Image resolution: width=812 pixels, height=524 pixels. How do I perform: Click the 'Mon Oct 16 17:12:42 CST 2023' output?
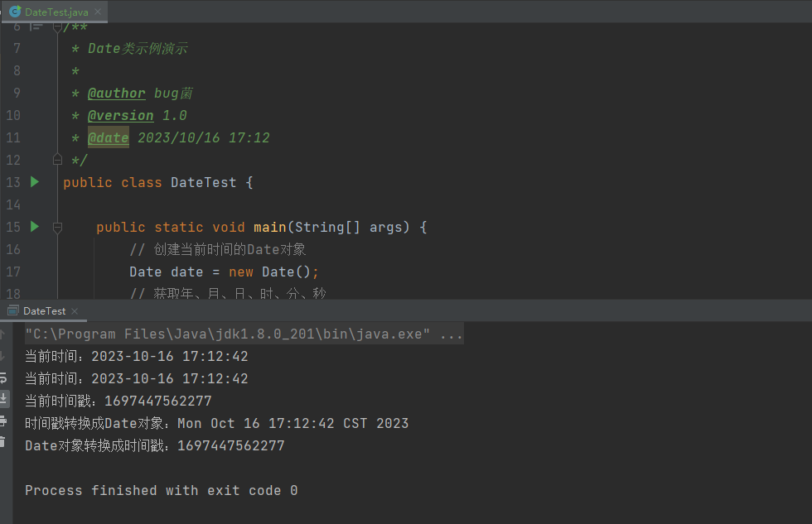(293, 423)
